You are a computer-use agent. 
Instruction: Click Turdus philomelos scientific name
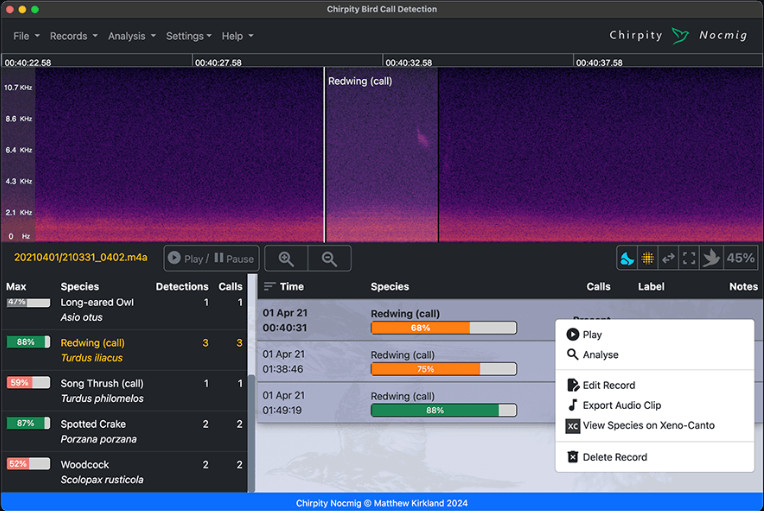[x=102, y=398]
